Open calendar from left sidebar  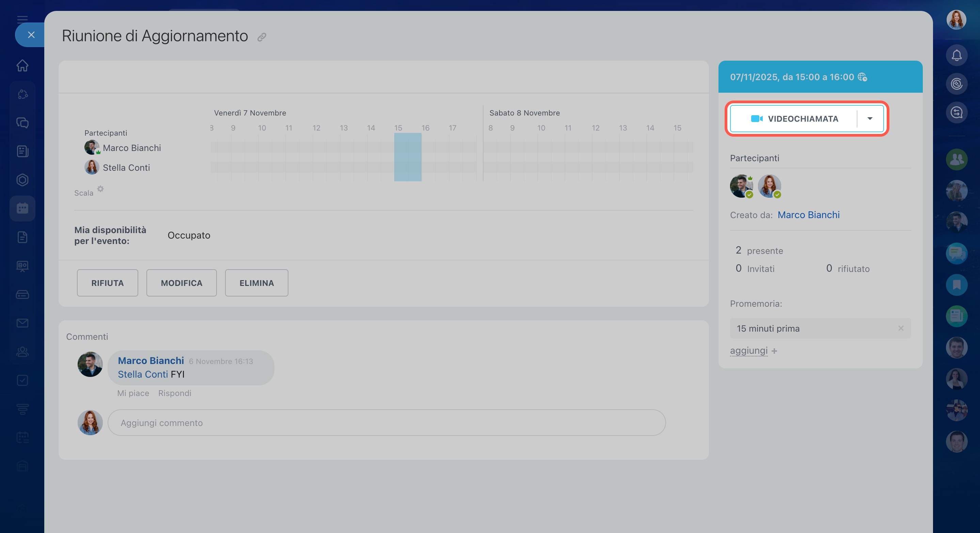tap(22, 208)
